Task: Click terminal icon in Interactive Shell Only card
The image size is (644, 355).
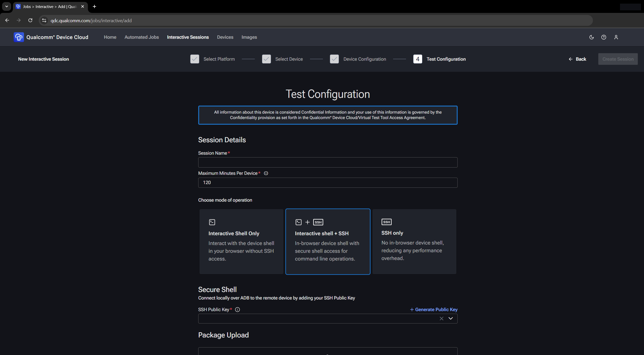Action: [x=212, y=222]
